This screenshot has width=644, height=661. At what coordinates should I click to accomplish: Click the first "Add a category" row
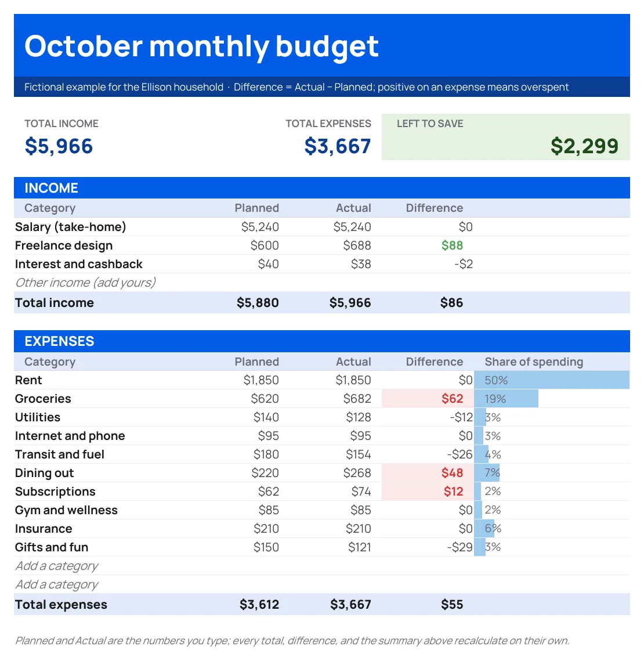coord(322,566)
